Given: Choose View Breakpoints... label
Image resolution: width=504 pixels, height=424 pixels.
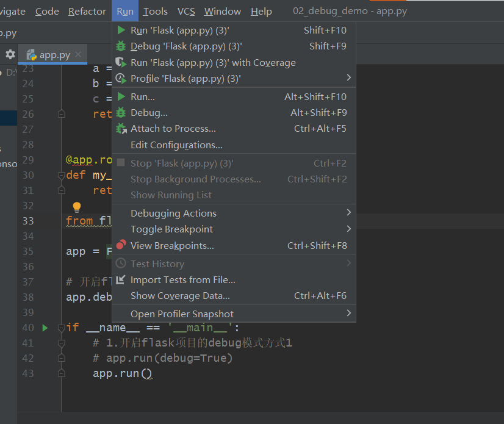Looking at the screenshot, I should 172,246.
